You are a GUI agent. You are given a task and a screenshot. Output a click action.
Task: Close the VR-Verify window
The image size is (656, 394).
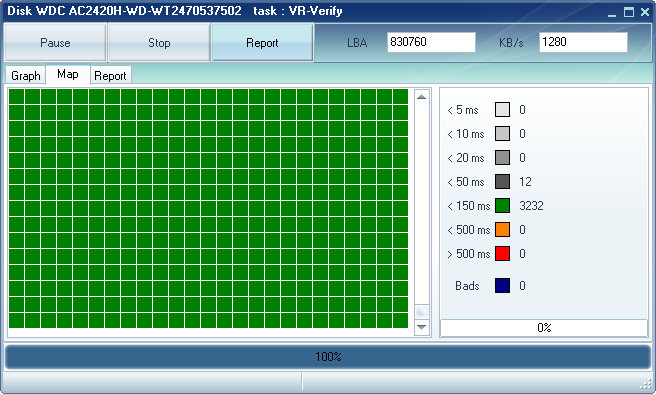(645, 12)
